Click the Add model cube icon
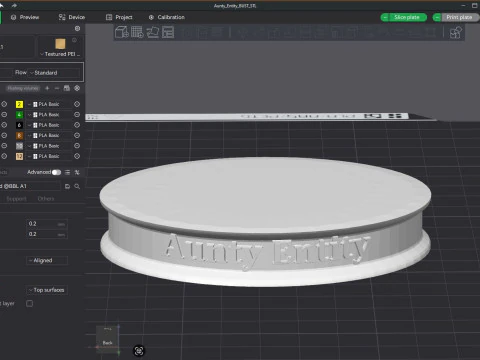Viewport: 480px width, 360px height. tap(122, 32)
